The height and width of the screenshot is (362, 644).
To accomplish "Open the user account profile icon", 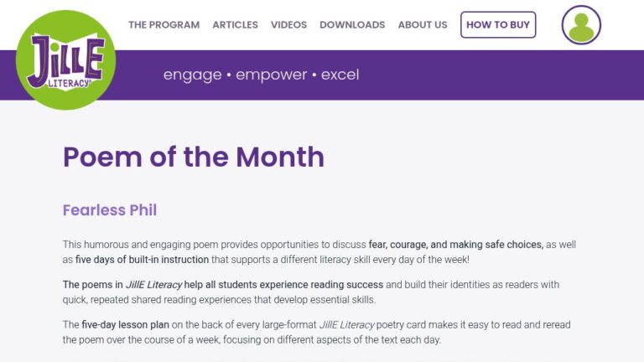I will pyautogui.click(x=581, y=24).
